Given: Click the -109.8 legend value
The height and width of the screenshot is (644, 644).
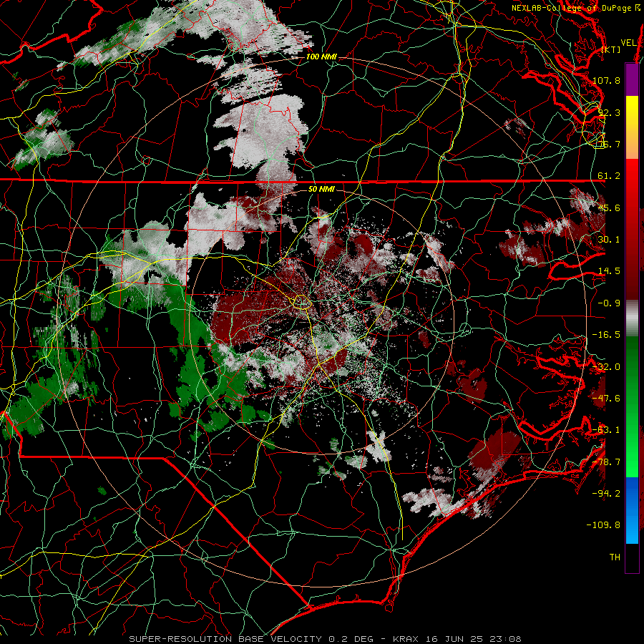Looking at the screenshot, I should tap(603, 525).
